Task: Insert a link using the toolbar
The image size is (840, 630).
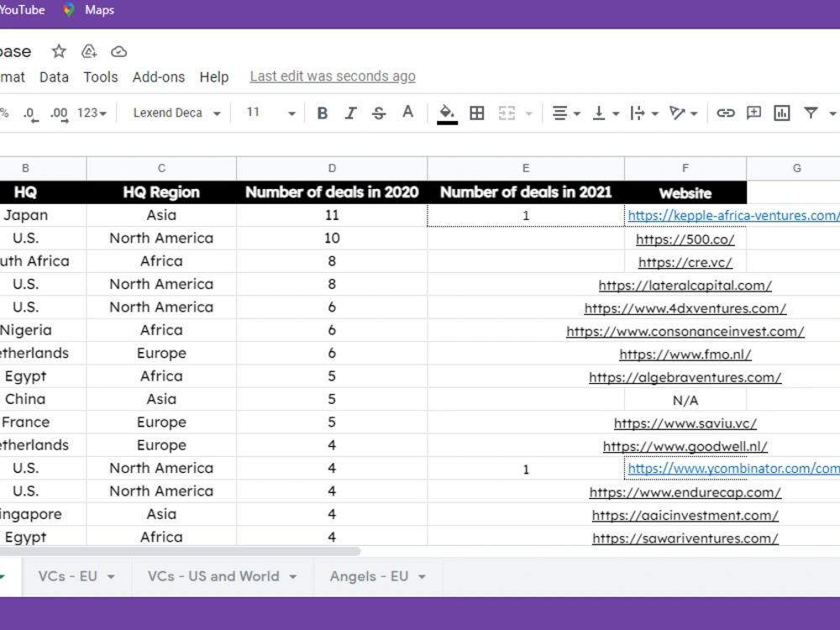Action: point(726,113)
